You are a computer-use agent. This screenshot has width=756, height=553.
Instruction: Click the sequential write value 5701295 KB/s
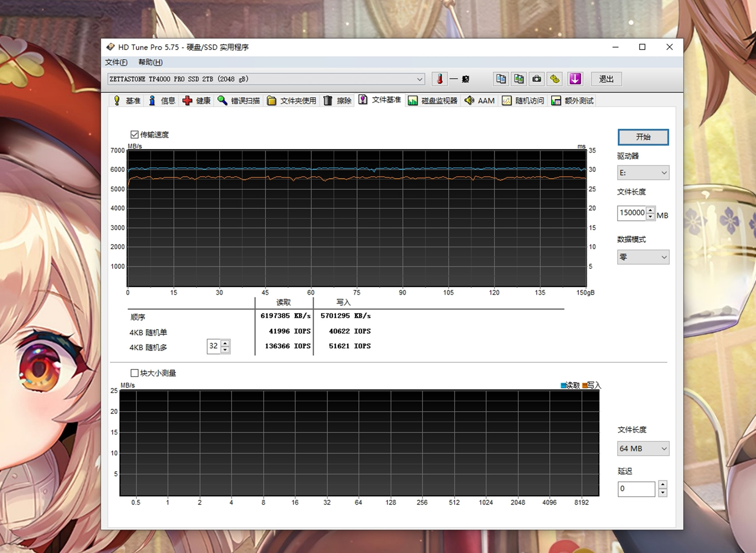pos(345,316)
